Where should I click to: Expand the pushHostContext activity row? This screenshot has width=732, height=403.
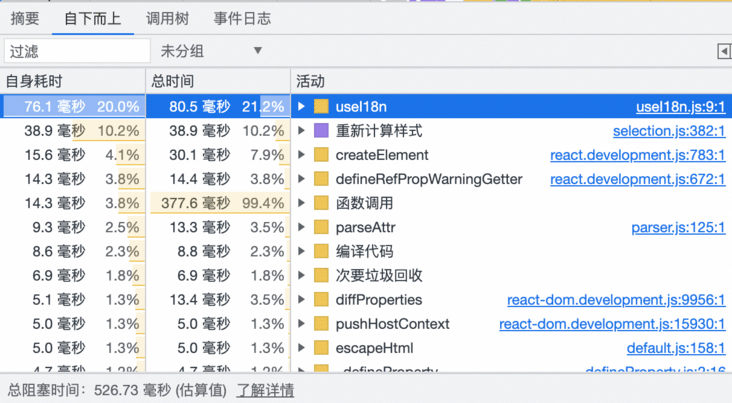pos(302,324)
